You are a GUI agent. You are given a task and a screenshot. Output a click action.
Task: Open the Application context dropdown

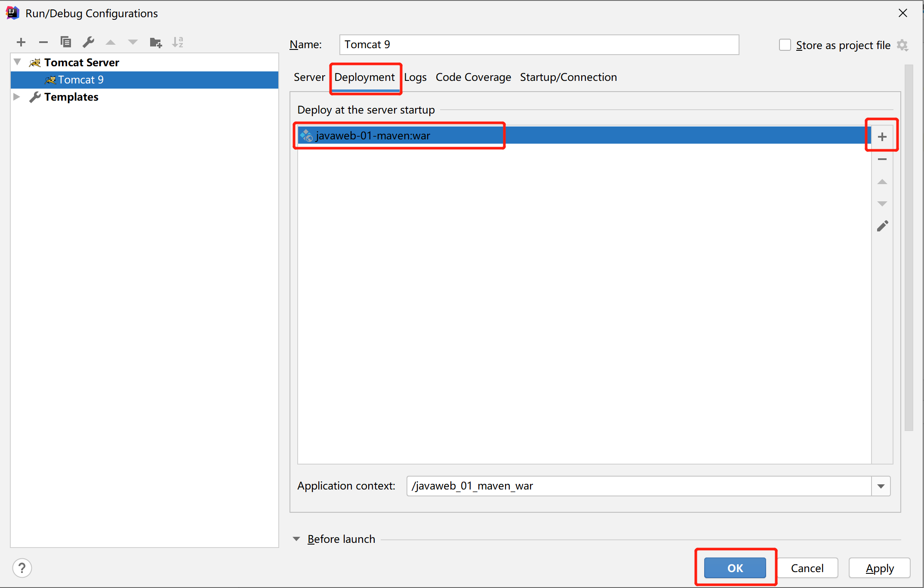(881, 486)
